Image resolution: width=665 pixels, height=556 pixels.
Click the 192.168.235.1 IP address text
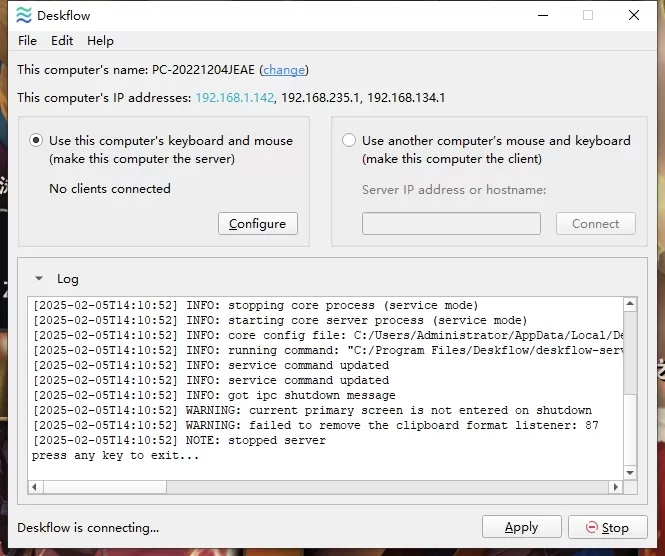pyautogui.click(x=320, y=98)
